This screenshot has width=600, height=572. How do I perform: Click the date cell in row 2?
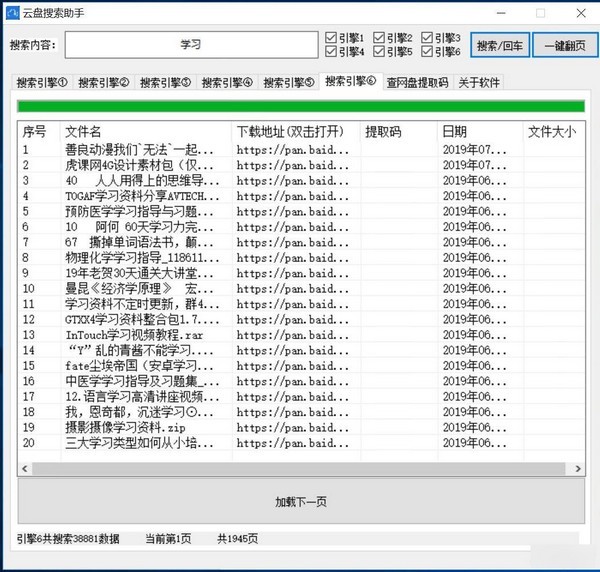[474, 165]
